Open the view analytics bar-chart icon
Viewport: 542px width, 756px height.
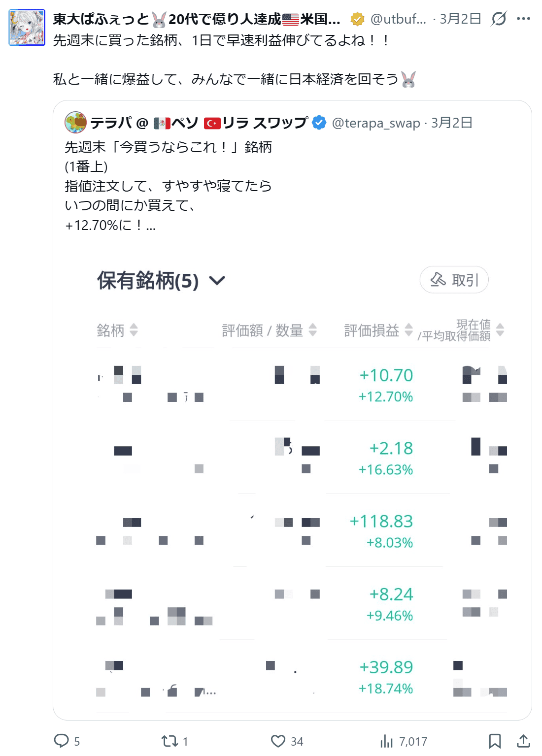pos(387,741)
